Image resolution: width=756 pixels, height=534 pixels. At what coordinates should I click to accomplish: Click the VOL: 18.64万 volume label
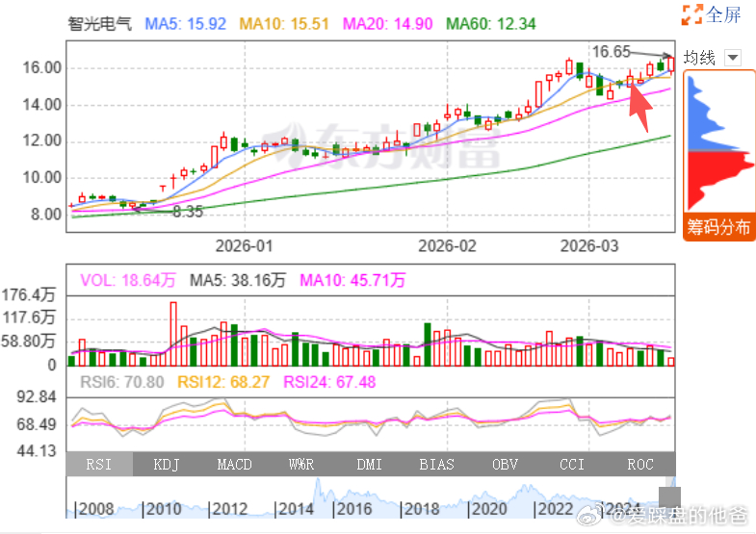tap(128, 280)
